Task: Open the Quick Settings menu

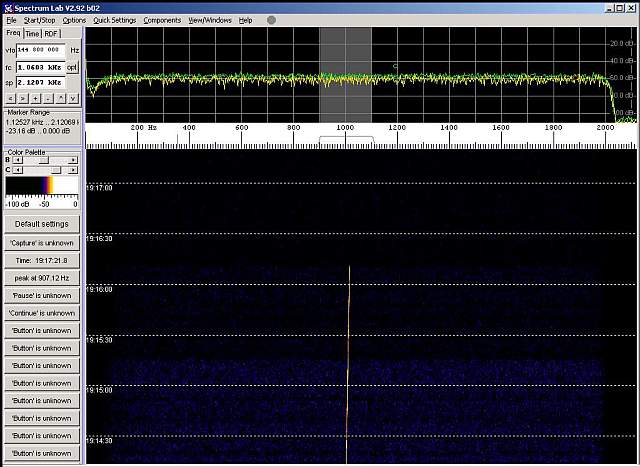Action: [x=114, y=20]
